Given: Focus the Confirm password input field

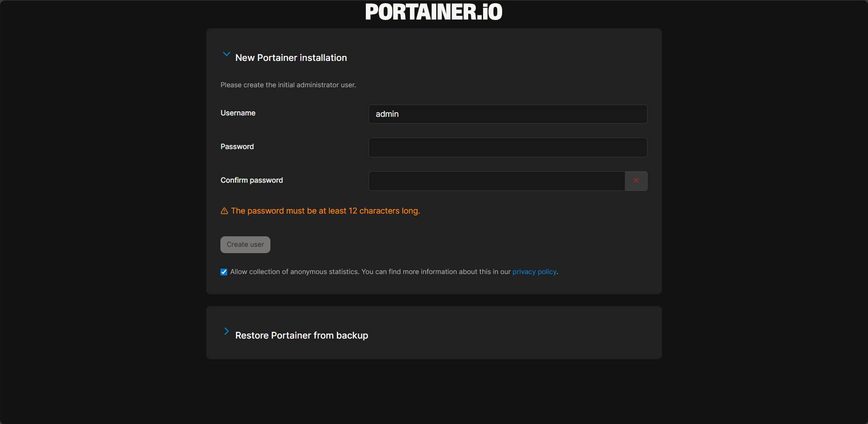Looking at the screenshot, I should tap(497, 181).
